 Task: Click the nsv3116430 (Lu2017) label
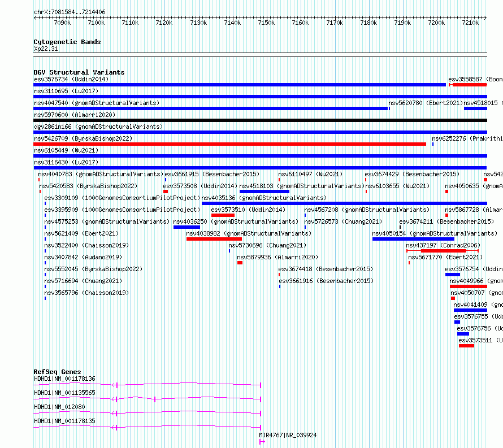click(x=66, y=162)
